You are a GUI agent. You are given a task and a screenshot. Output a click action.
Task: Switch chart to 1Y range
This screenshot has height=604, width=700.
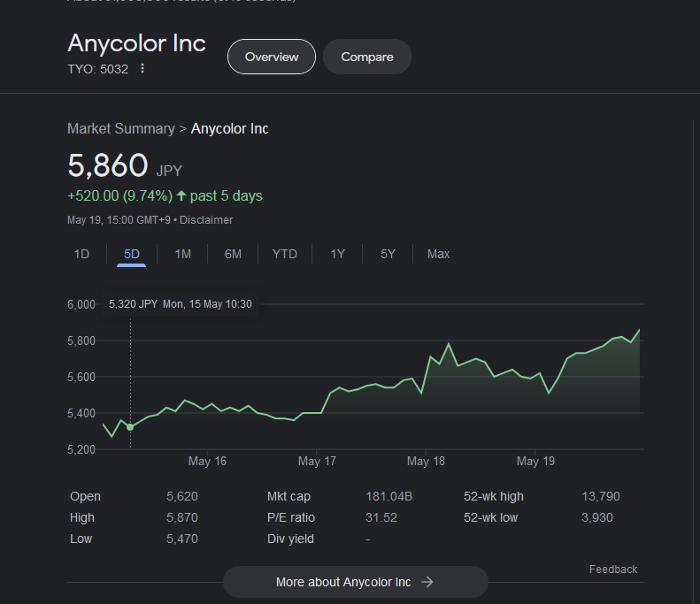(x=337, y=255)
